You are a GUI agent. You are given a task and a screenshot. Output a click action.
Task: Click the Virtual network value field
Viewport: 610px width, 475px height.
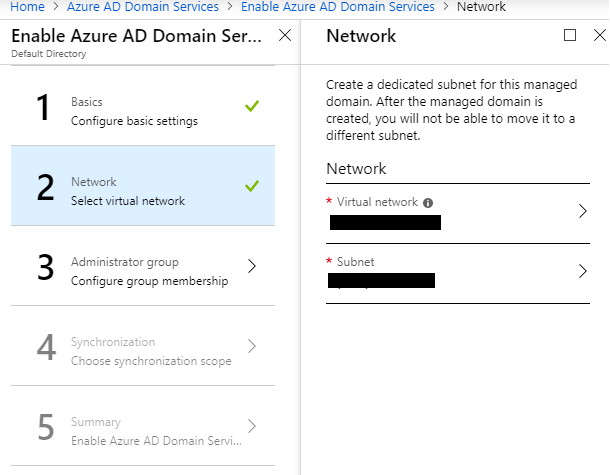click(385, 223)
